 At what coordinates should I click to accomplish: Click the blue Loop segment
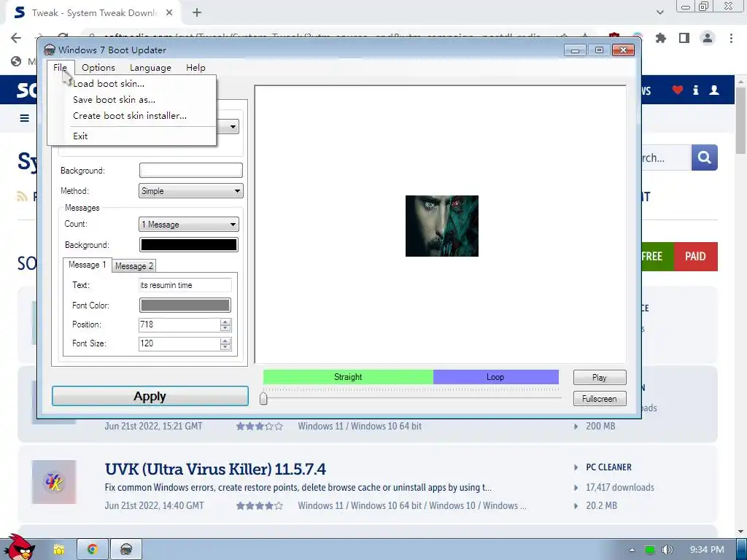(495, 377)
